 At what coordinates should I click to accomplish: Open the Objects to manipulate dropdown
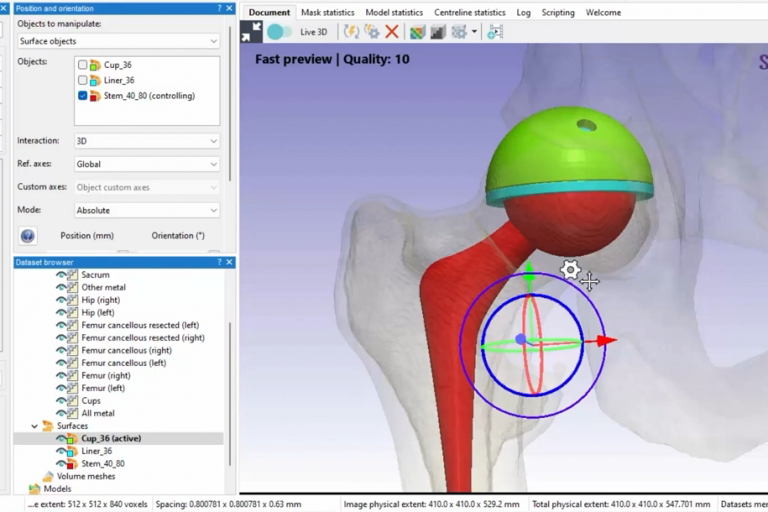pos(118,41)
